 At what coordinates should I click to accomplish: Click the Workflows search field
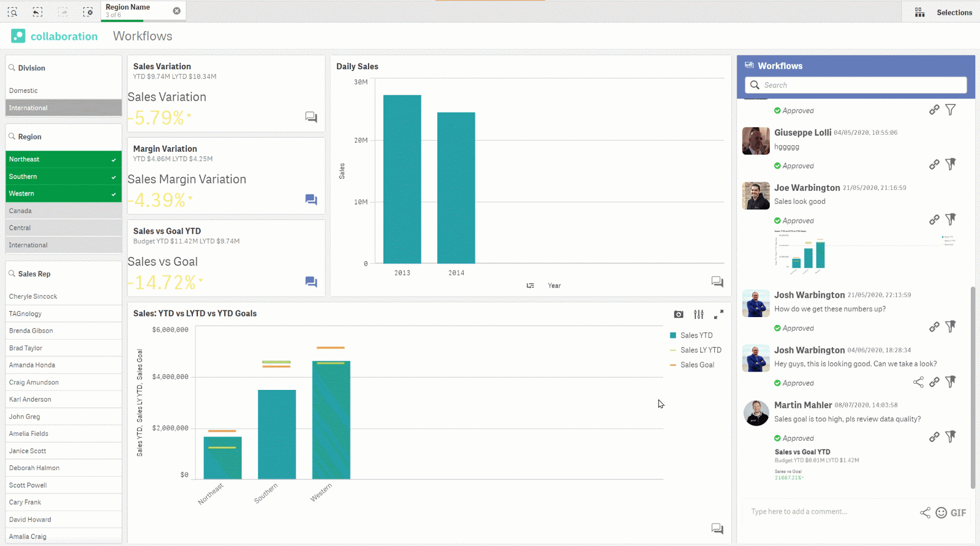[856, 85]
